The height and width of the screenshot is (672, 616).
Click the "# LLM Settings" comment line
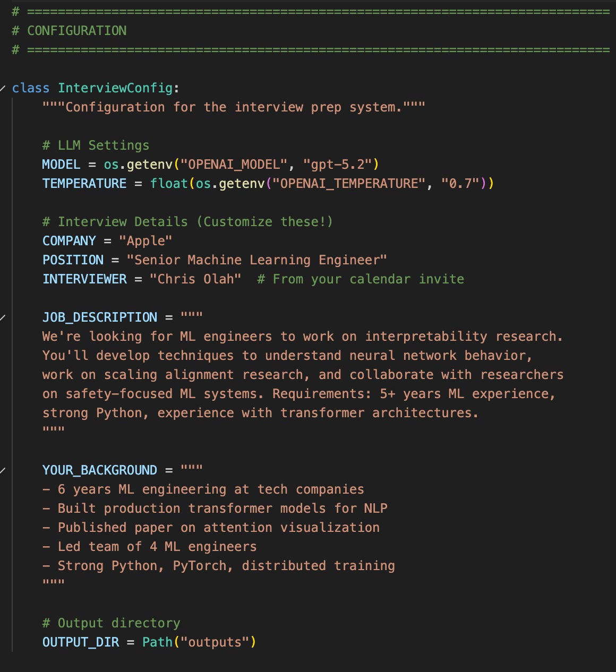(x=96, y=145)
